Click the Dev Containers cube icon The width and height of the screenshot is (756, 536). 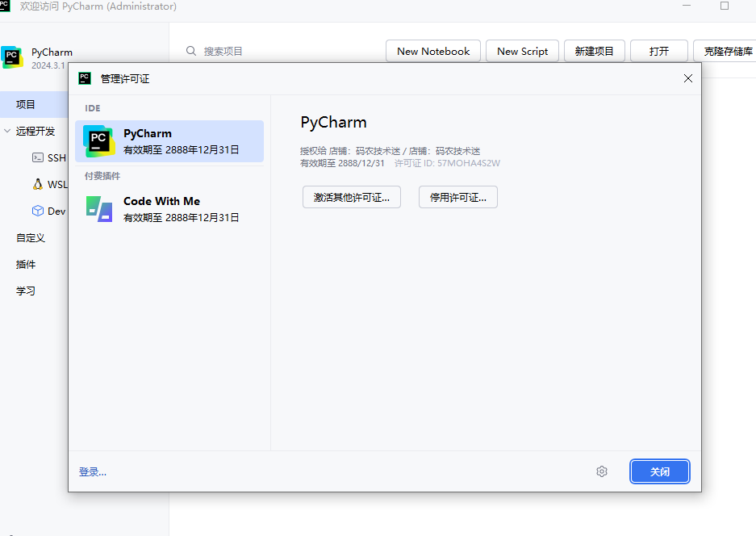38,211
